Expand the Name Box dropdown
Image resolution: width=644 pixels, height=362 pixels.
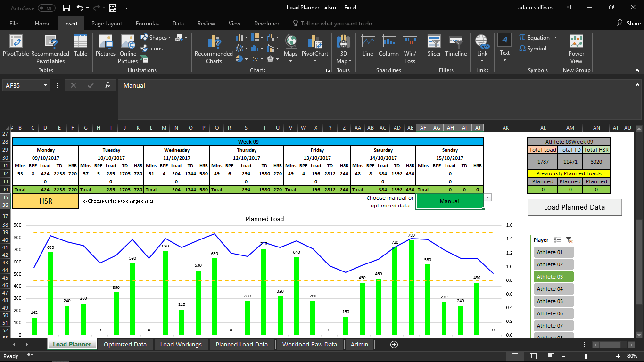click(46, 85)
